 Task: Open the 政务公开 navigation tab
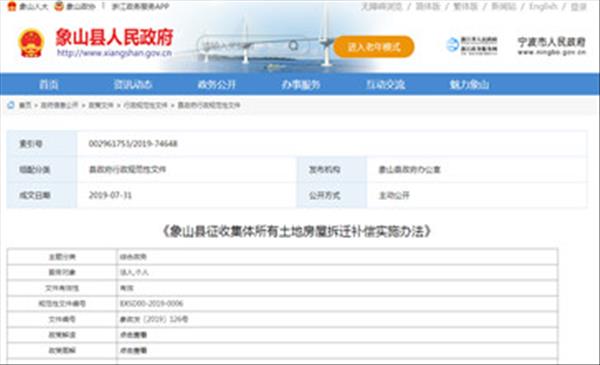tap(217, 85)
